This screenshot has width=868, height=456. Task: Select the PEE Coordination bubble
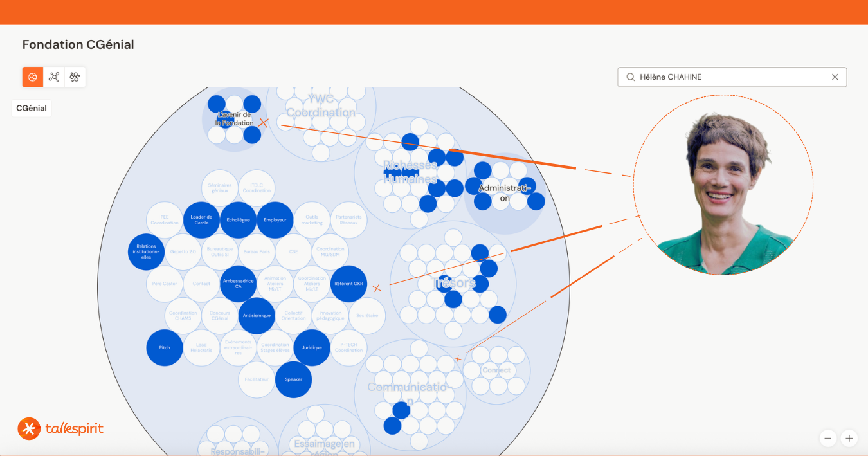[165, 220]
